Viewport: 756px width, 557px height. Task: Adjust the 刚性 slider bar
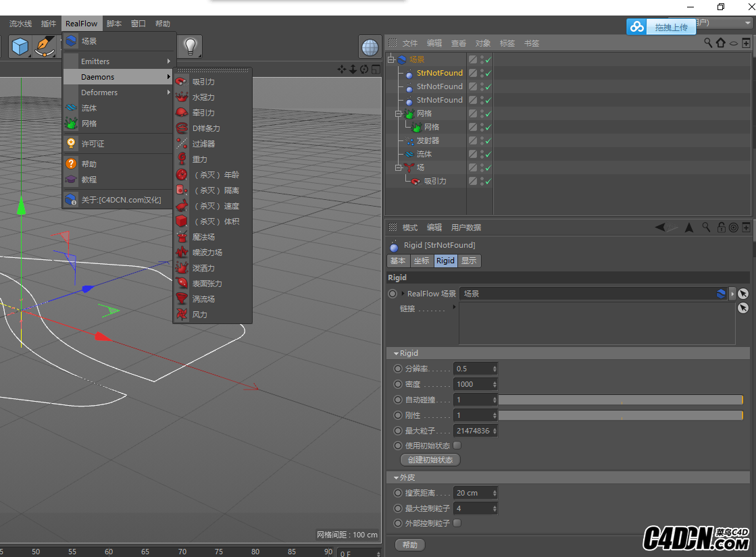coord(620,415)
